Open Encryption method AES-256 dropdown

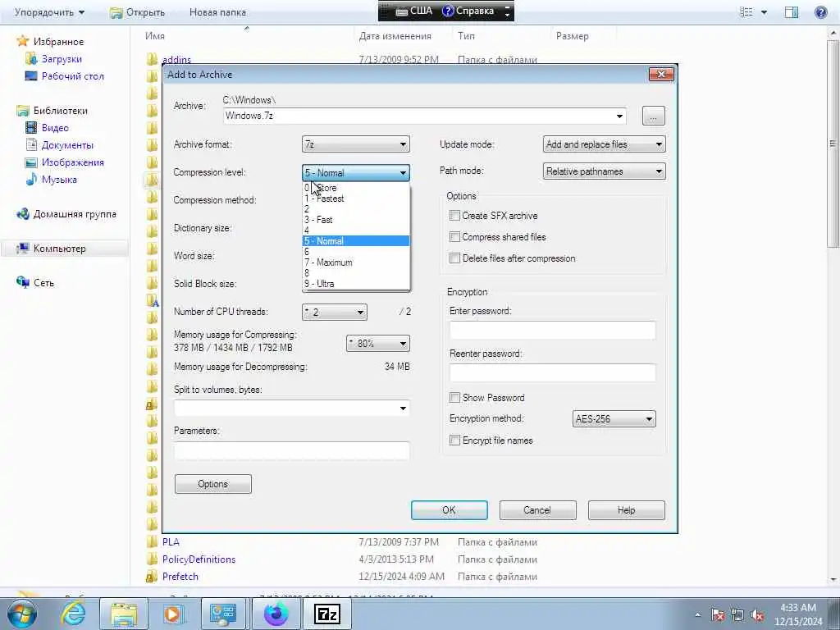pos(614,419)
